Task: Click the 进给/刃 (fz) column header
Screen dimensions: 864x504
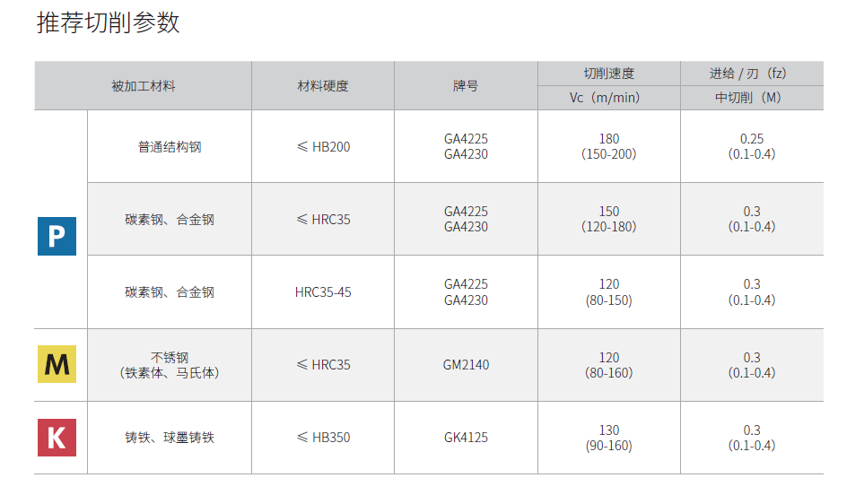Action: click(752, 74)
